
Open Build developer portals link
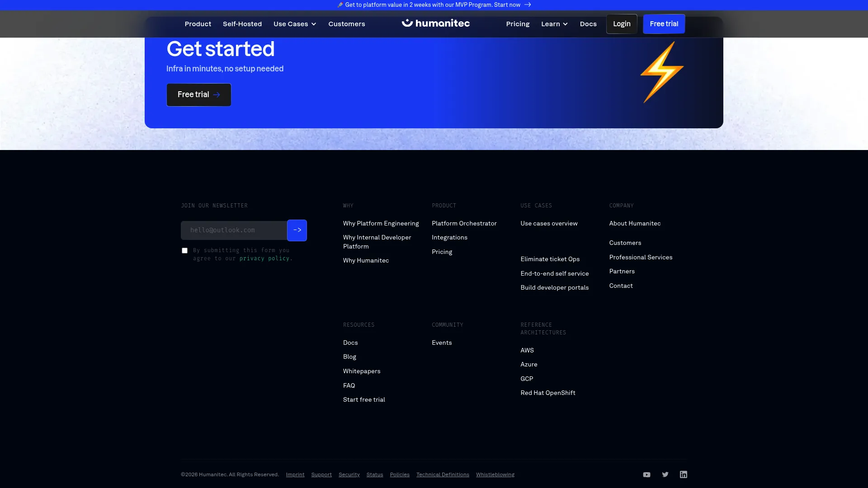pos(555,288)
